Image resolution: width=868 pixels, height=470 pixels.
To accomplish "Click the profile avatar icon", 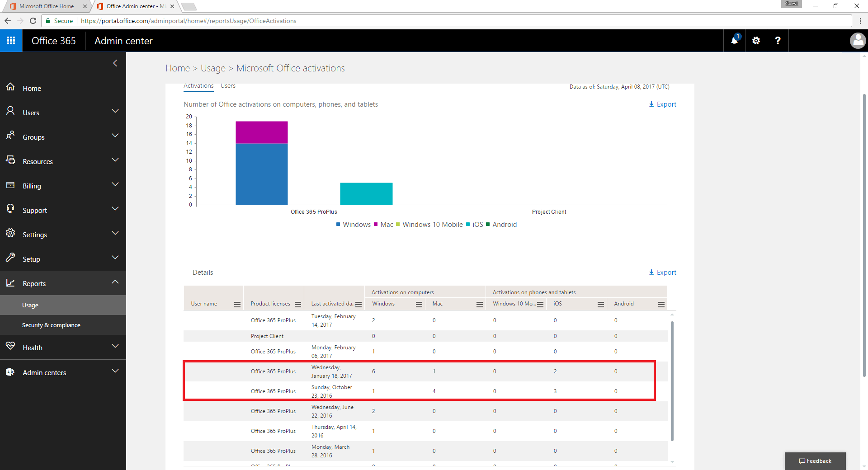I will pos(858,41).
